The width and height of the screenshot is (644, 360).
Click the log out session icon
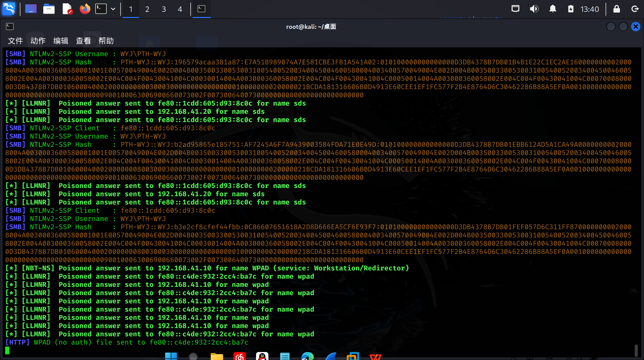pyautogui.click(x=635, y=9)
